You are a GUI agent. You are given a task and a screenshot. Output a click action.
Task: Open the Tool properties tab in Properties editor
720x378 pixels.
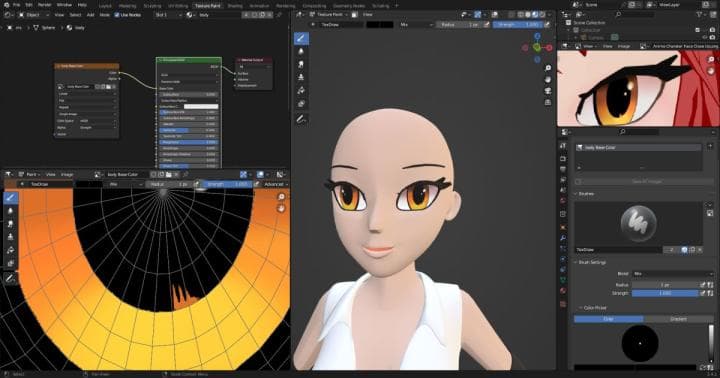coord(563,146)
